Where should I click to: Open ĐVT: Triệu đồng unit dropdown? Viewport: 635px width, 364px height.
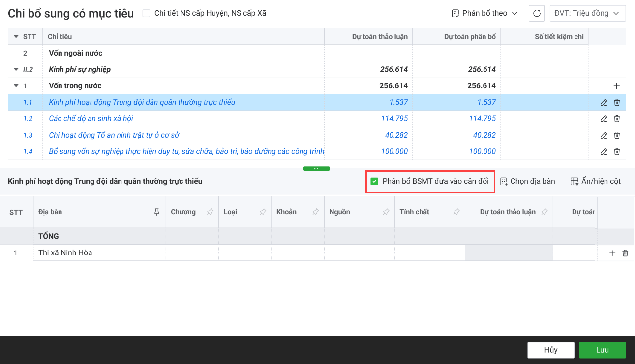pos(587,13)
